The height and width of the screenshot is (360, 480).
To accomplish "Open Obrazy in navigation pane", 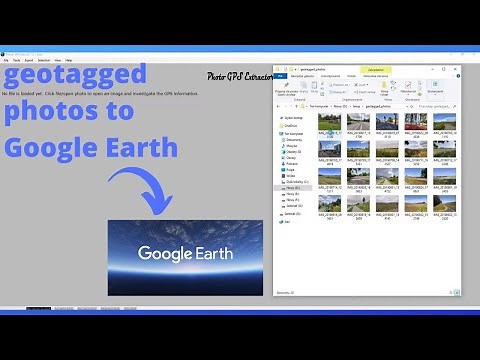I will coord(289,158).
